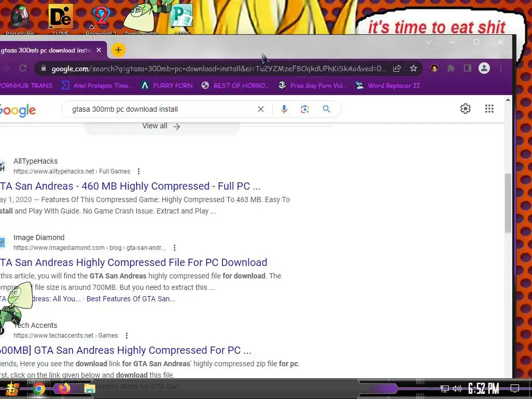
Task: Share this page using the share icon
Action: pyautogui.click(x=397, y=69)
